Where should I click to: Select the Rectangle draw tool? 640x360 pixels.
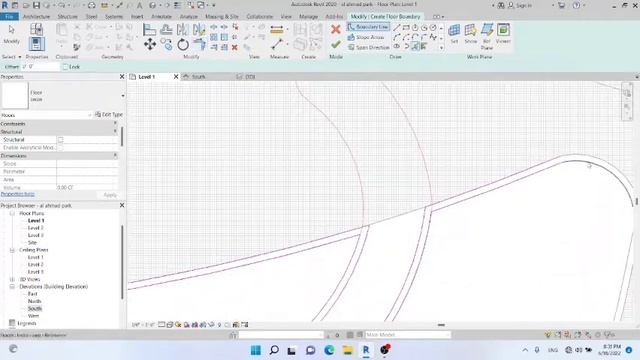pyautogui.click(x=406, y=28)
